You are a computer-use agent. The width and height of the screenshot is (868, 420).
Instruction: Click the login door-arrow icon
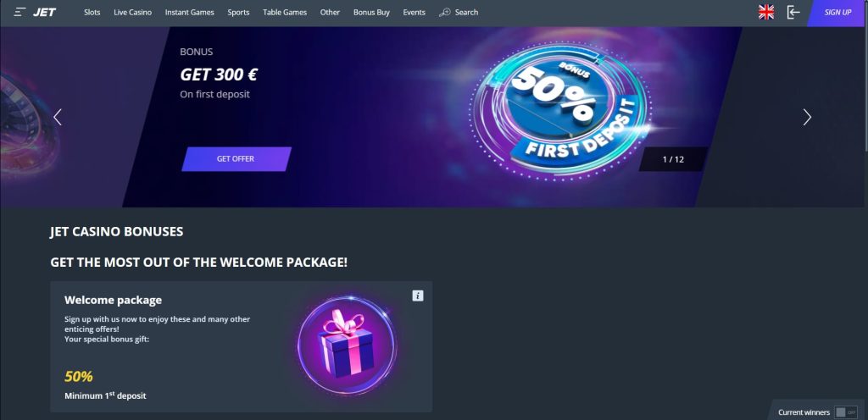point(793,12)
